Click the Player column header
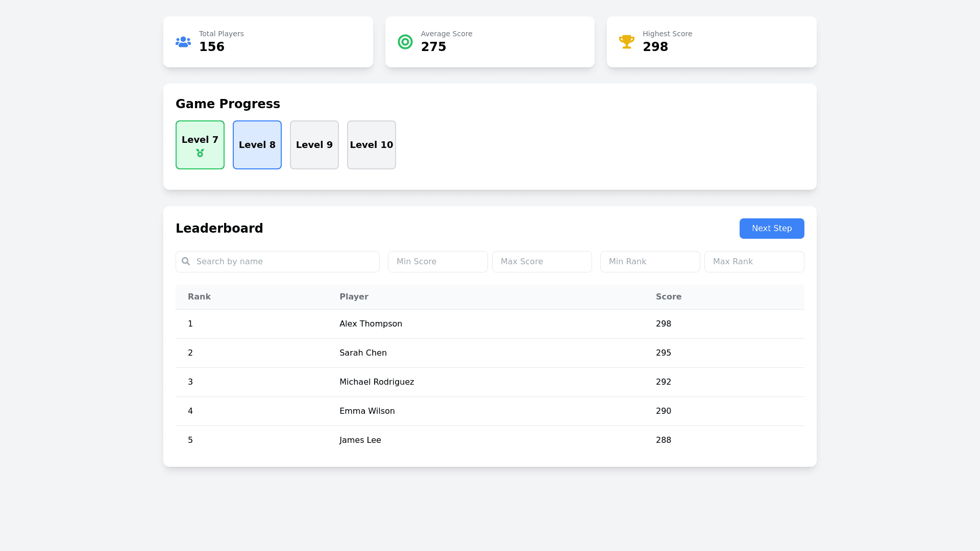 coord(354,296)
